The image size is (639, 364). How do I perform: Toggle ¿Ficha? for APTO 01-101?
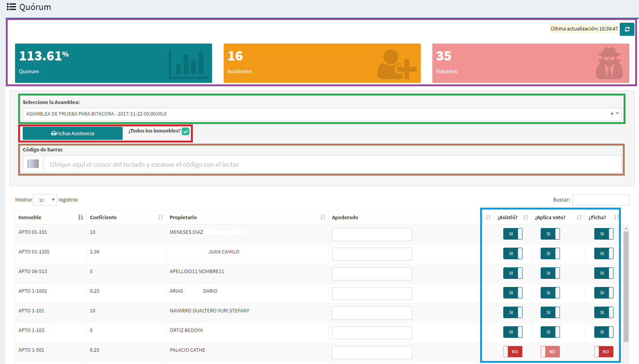pos(604,234)
